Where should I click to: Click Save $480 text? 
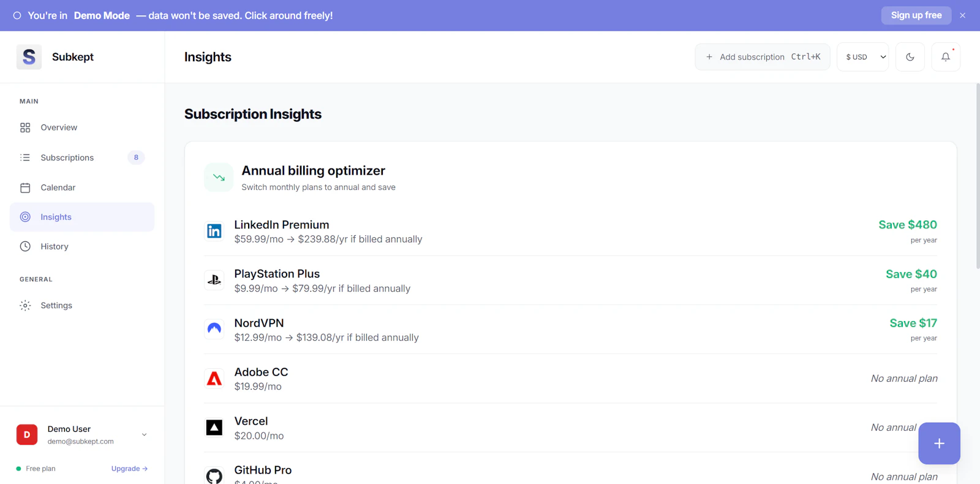(908, 225)
